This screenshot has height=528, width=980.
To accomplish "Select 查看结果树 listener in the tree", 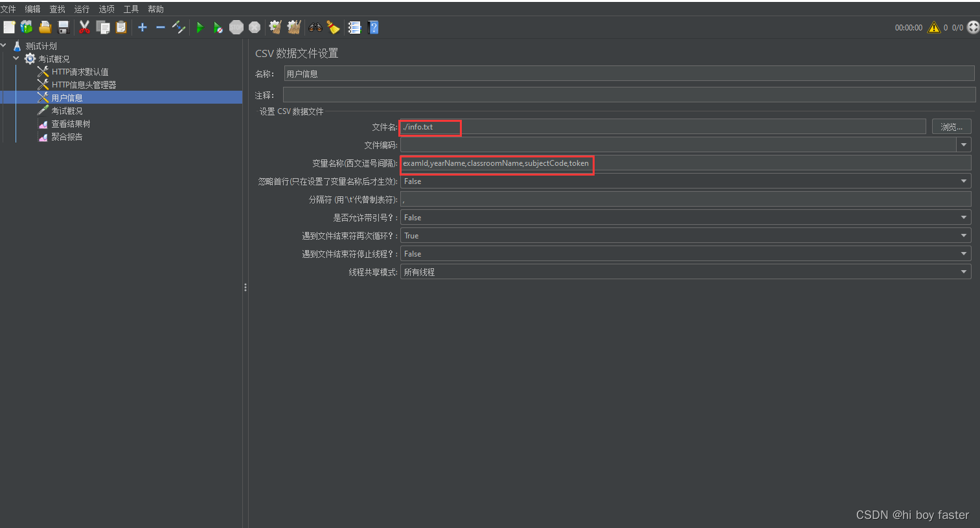I will (x=71, y=124).
